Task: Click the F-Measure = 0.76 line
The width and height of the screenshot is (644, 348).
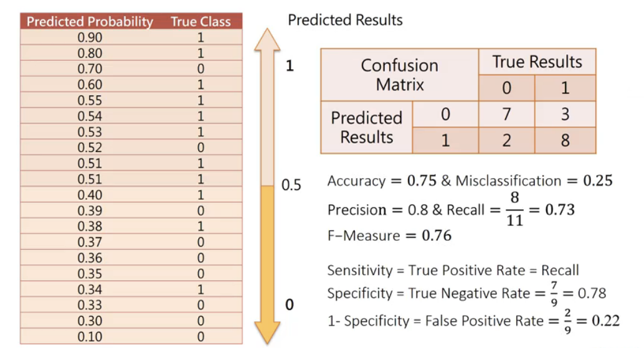Action: (389, 235)
